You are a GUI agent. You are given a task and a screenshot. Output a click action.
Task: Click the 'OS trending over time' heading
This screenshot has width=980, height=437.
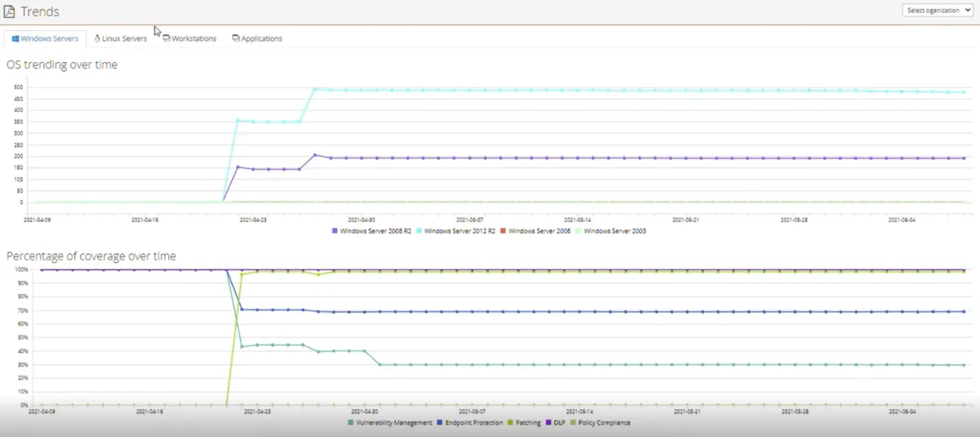pyautogui.click(x=62, y=65)
